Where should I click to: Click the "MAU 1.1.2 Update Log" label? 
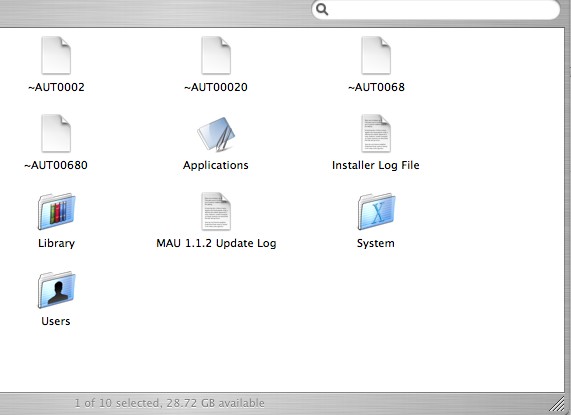[216, 244]
